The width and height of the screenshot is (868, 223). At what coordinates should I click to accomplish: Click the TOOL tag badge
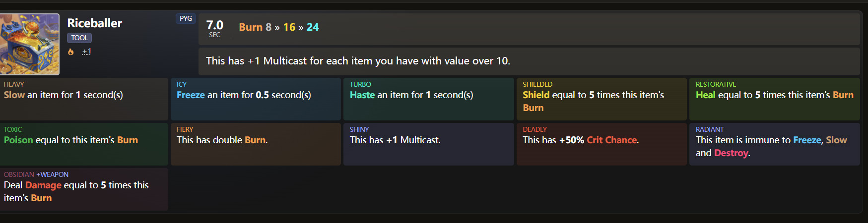point(79,38)
